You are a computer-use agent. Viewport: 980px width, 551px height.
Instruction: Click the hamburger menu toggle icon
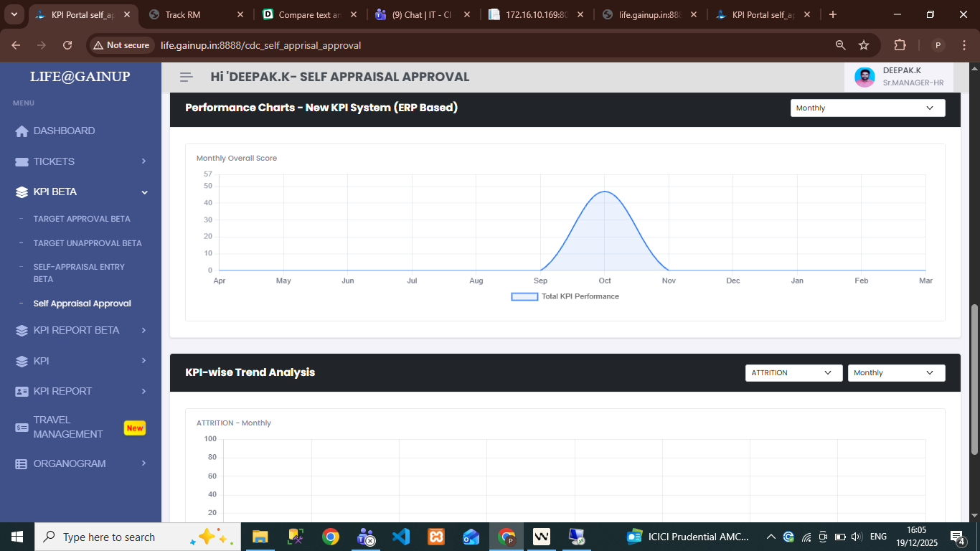[187, 77]
